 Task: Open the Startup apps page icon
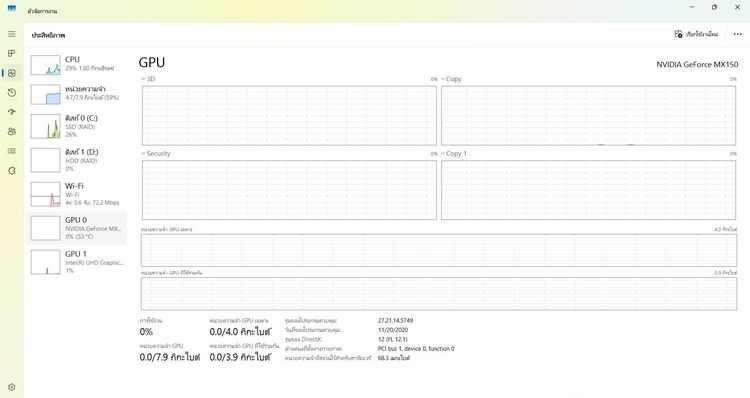pyautogui.click(x=11, y=112)
